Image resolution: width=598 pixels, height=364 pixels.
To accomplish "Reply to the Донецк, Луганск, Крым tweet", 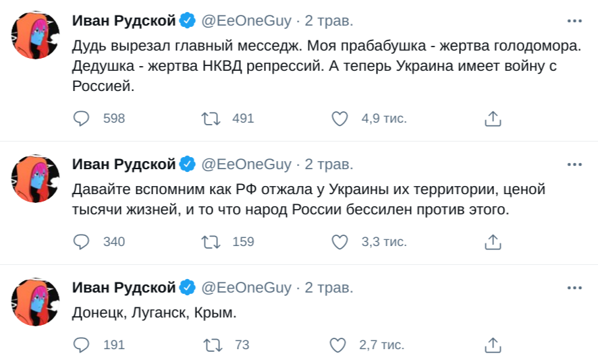I will [x=81, y=345].
